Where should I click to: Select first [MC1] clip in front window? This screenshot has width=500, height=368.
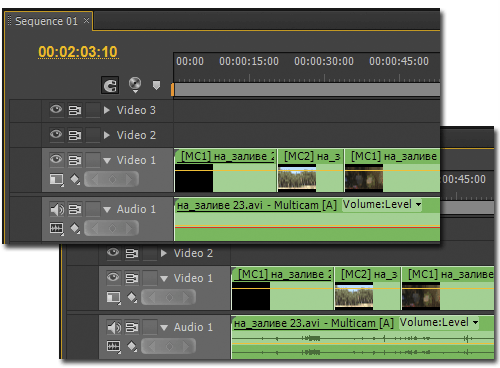pyautogui.click(x=225, y=170)
